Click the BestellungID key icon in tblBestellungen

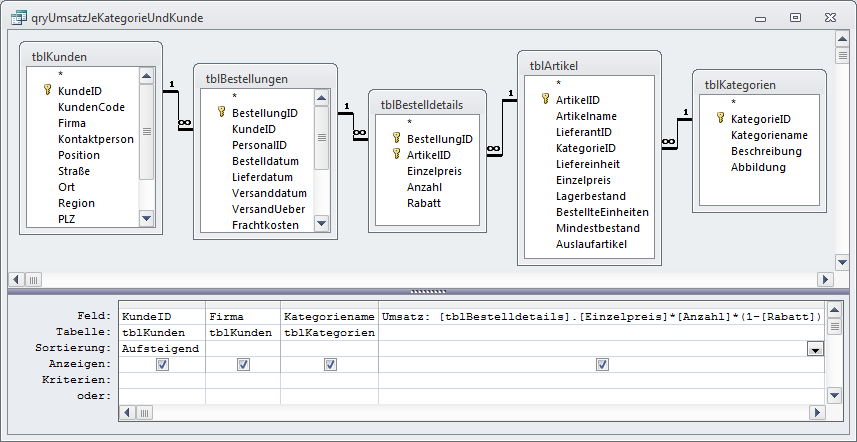221,113
